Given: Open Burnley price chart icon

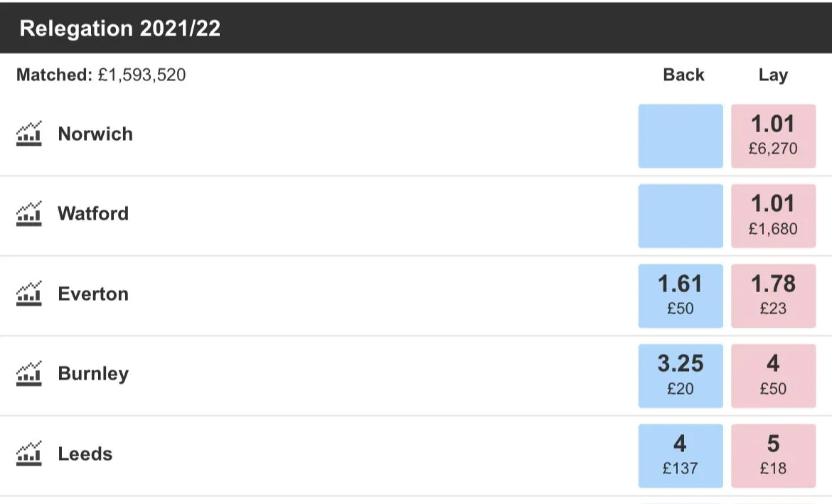Looking at the screenshot, I should pyautogui.click(x=29, y=374).
